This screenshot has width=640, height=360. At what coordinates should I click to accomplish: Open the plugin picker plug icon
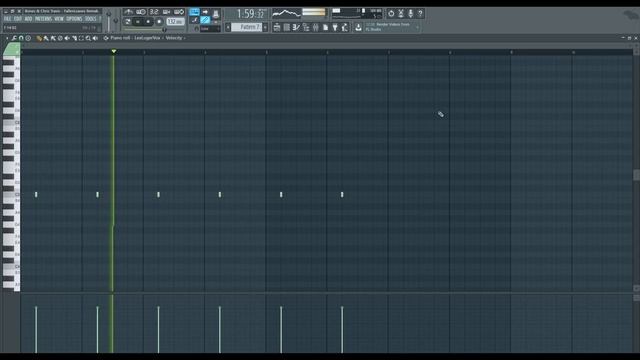pos(335,27)
